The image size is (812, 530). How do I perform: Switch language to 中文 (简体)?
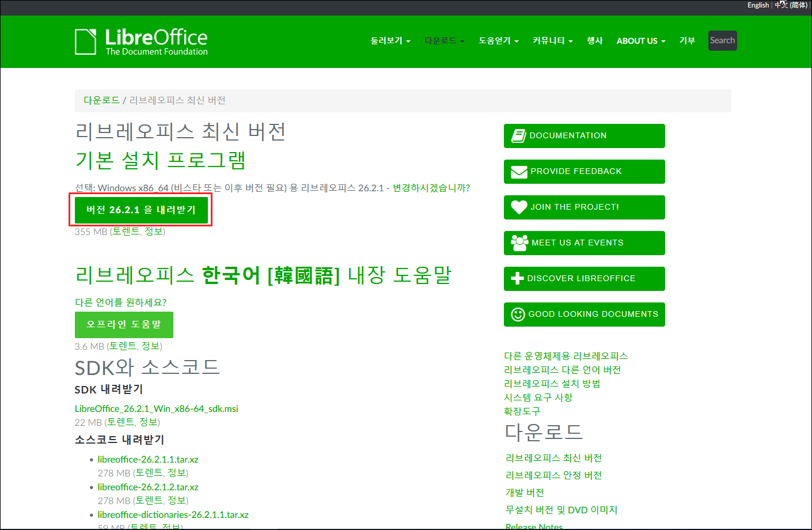click(x=791, y=5)
